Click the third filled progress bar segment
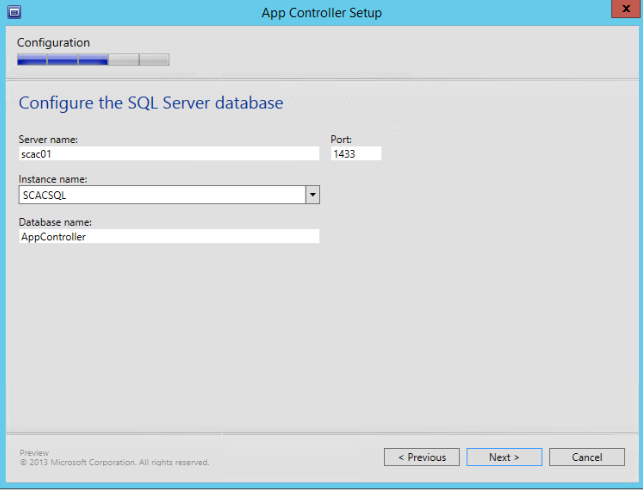Image resolution: width=643 pixels, height=490 pixels. (93, 60)
